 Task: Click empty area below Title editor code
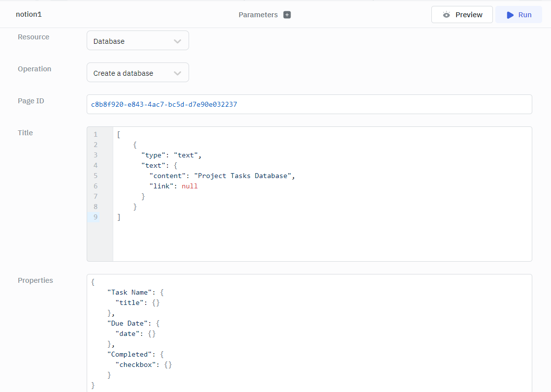[x=320, y=241]
